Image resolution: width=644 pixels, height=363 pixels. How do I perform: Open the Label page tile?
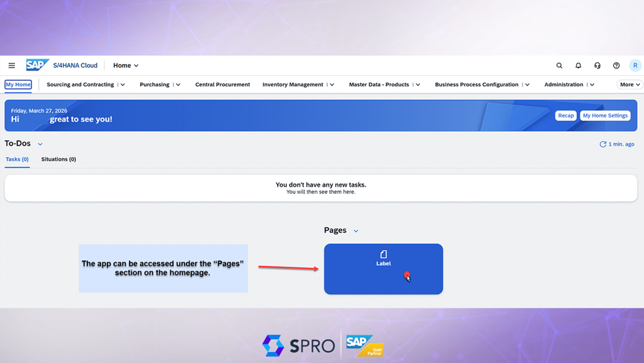tap(383, 269)
